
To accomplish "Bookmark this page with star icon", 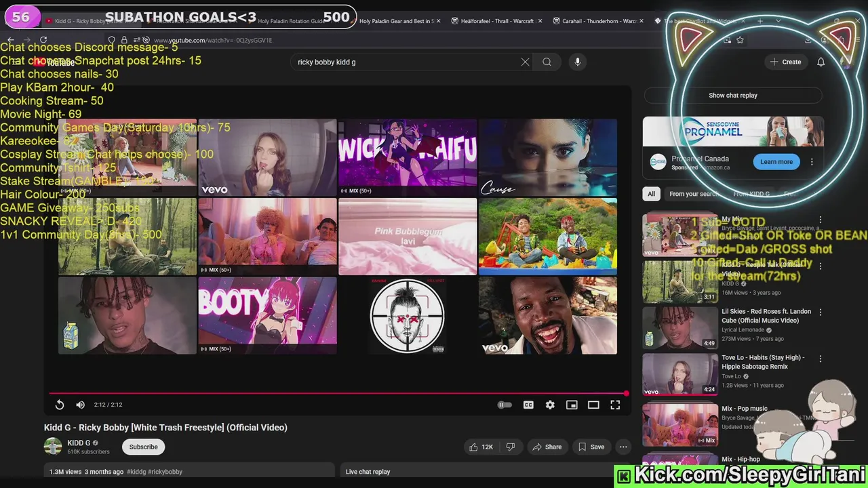I will click(x=740, y=40).
